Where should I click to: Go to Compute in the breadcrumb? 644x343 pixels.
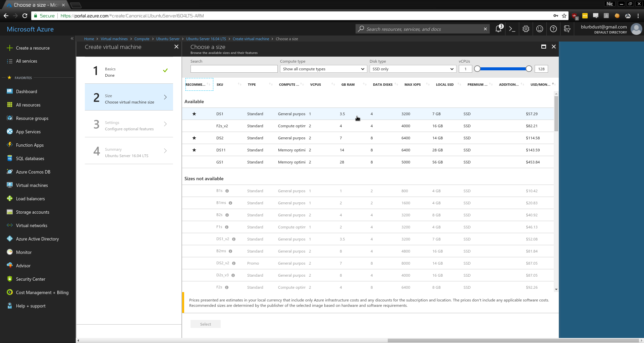[142, 39]
